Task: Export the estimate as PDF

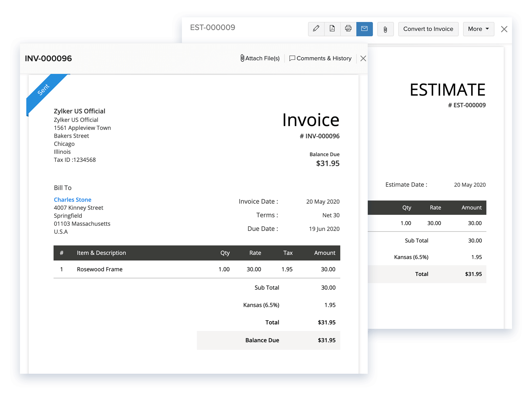Action: point(332,29)
